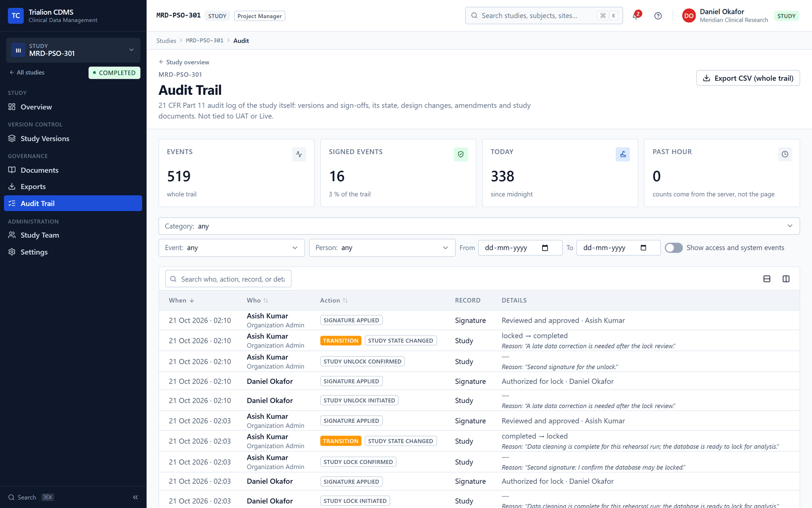The width and height of the screenshot is (812, 508).
Task: Open the help question-mark icon
Action: [658, 16]
